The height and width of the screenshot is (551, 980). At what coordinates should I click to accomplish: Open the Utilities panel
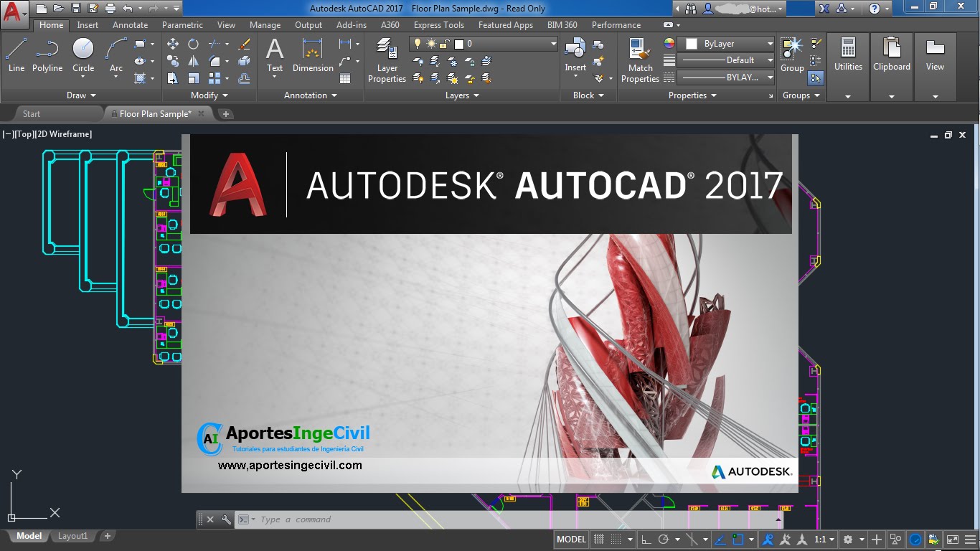tap(848, 67)
